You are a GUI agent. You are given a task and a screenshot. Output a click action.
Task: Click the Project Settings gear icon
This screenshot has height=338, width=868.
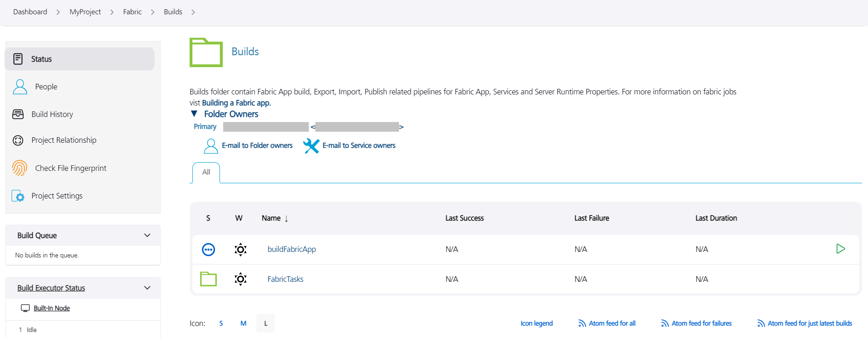coord(18,196)
